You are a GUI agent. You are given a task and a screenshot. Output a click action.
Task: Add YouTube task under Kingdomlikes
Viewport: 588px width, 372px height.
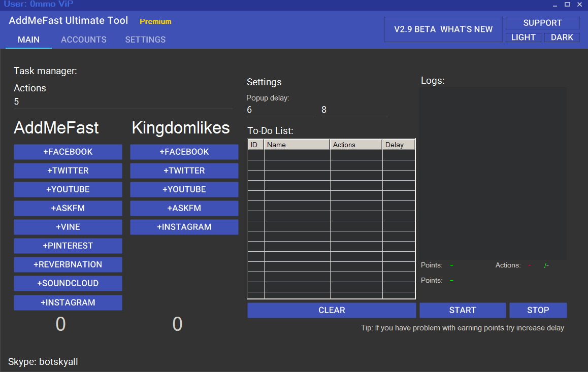pos(184,190)
